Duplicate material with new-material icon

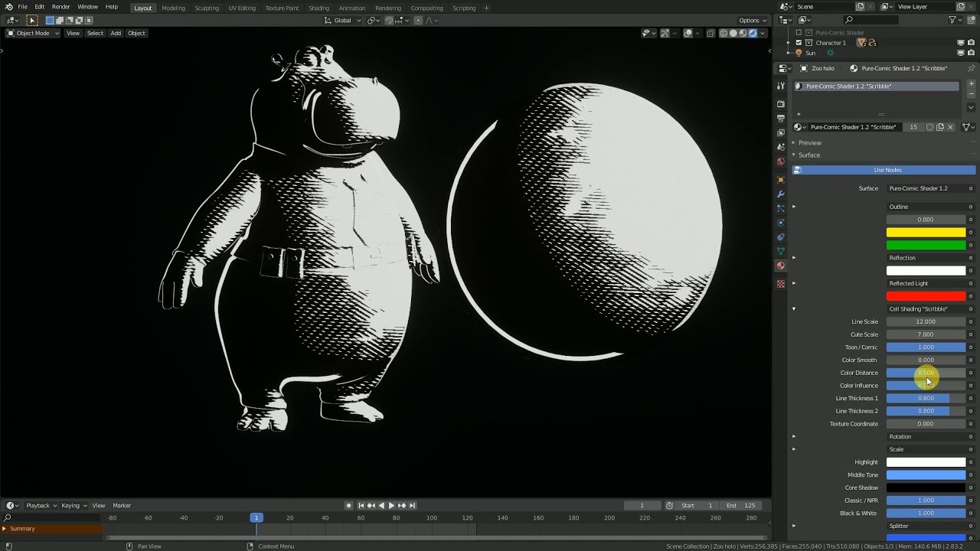pyautogui.click(x=940, y=127)
